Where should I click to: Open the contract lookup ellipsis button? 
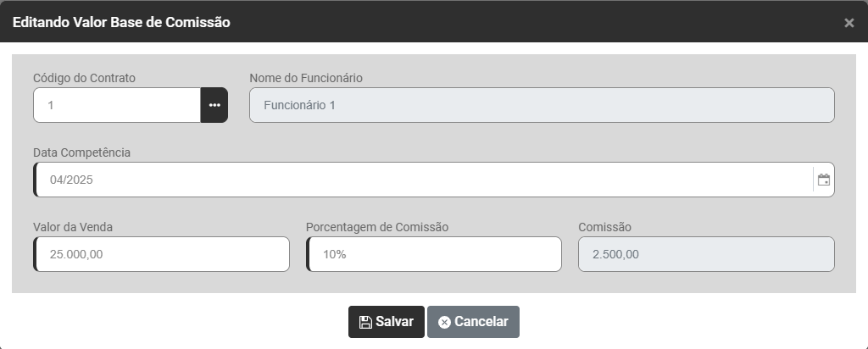214,105
